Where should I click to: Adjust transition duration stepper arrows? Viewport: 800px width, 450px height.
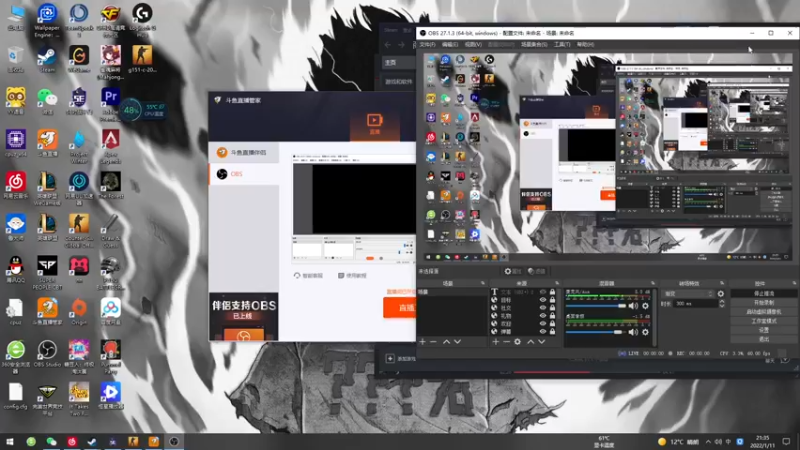click(x=721, y=304)
